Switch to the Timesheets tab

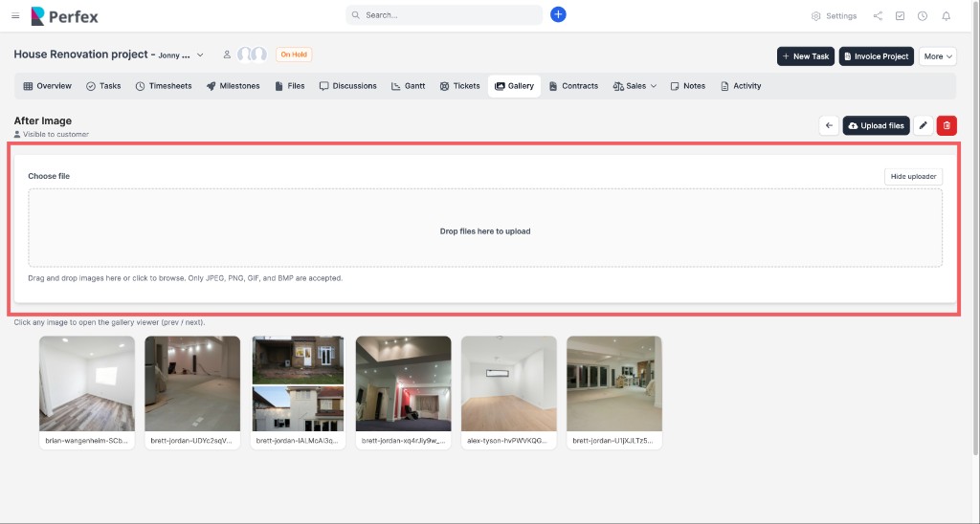[164, 86]
